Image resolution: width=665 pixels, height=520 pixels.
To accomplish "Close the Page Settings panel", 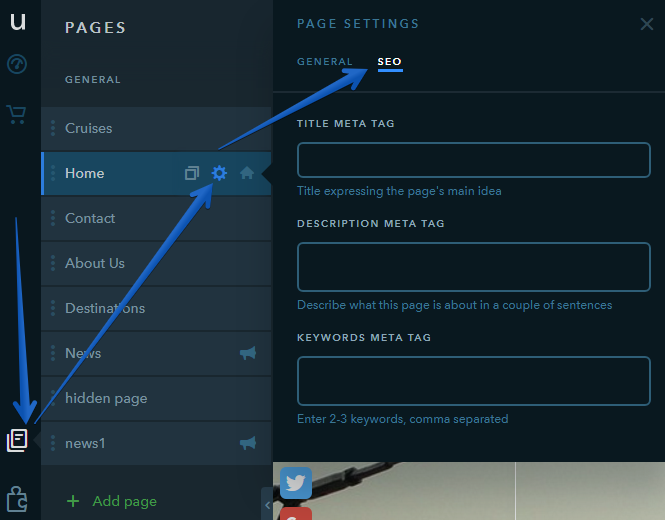I will (647, 24).
